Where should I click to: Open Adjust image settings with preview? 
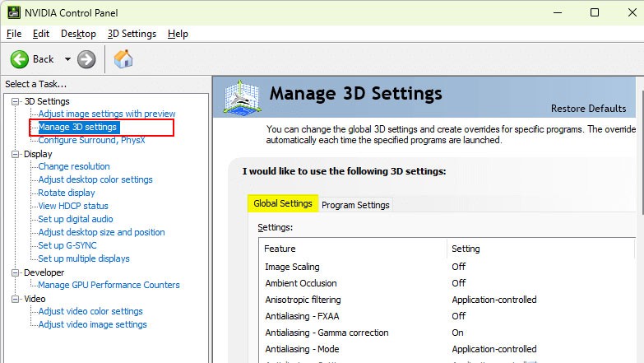point(107,114)
